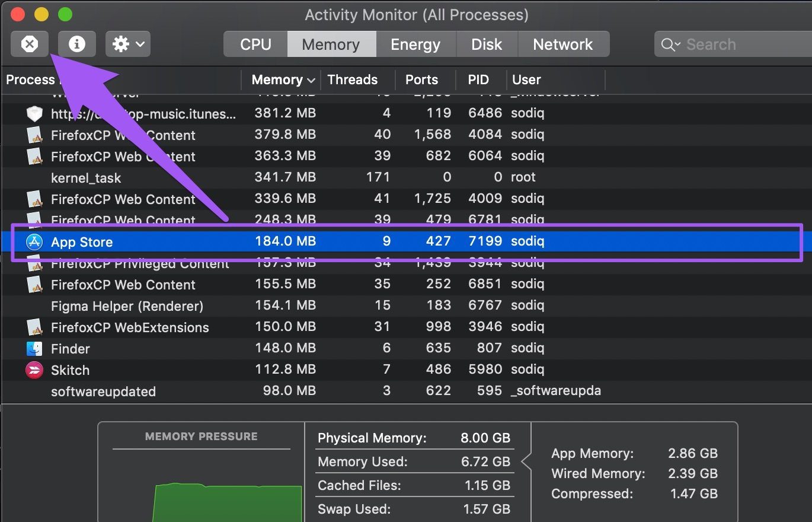The width and height of the screenshot is (812, 522).
Task: Click the Skitch app icon in list
Action: (x=34, y=370)
